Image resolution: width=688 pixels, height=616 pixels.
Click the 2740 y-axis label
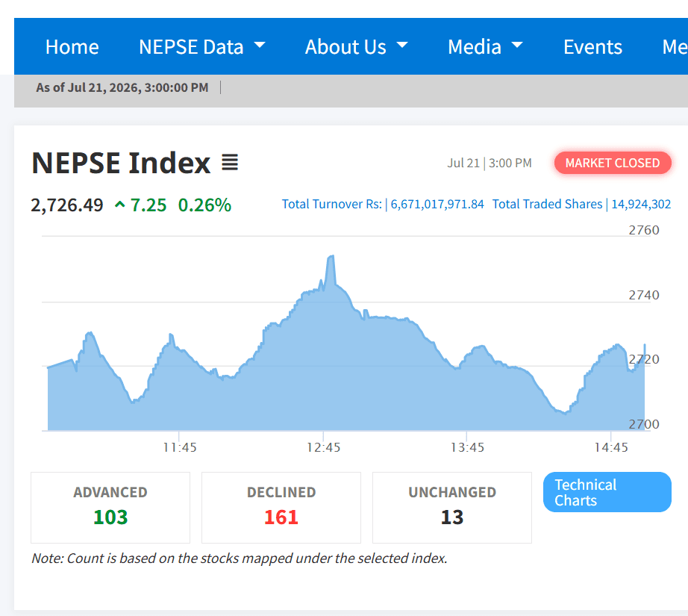(x=644, y=295)
